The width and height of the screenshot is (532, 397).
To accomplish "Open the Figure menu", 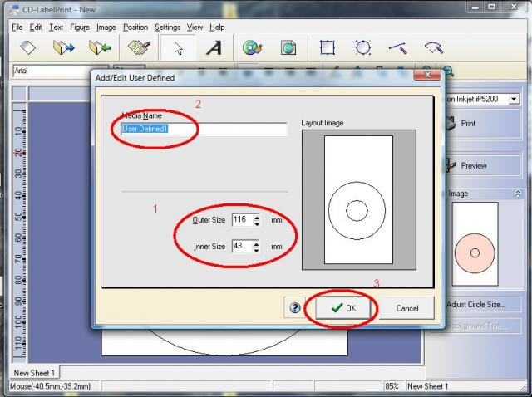I will pyautogui.click(x=80, y=27).
